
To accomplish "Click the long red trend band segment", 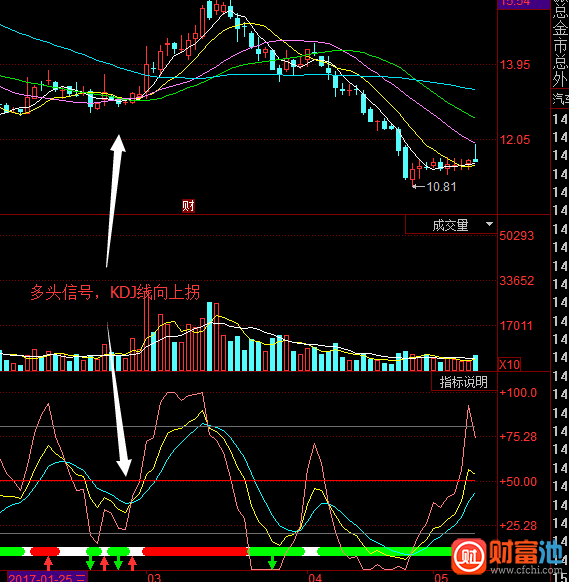I will [x=195, y=551].
